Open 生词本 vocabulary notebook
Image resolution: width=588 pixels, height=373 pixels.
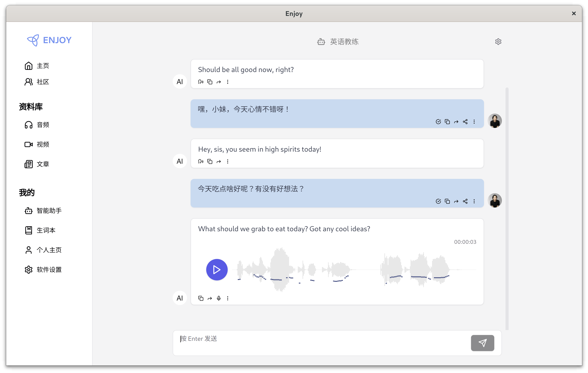[x=46, y=230]
